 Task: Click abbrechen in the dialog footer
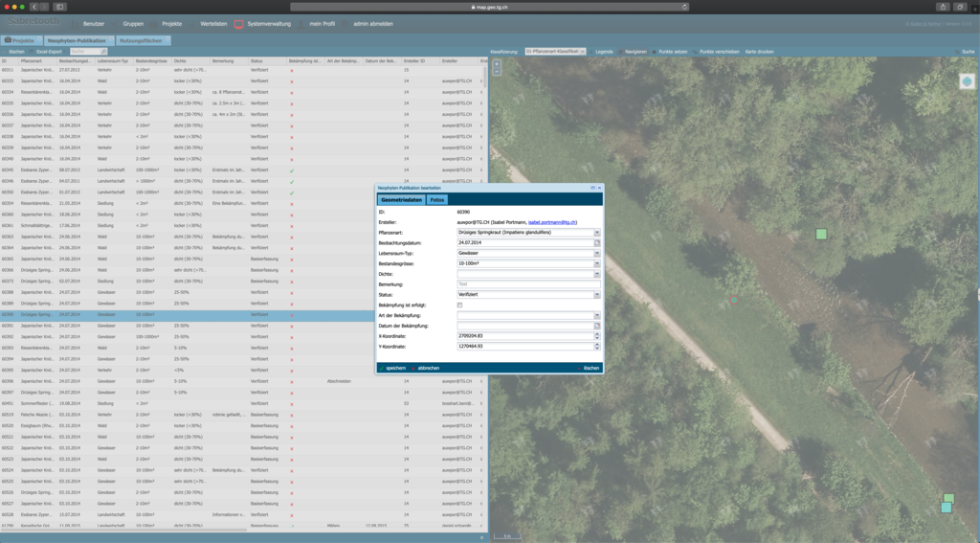coord(426,368)
